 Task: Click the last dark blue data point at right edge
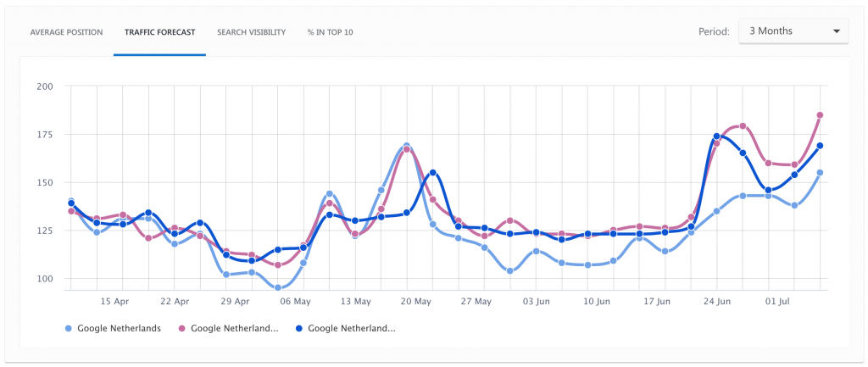coord(821,146)
